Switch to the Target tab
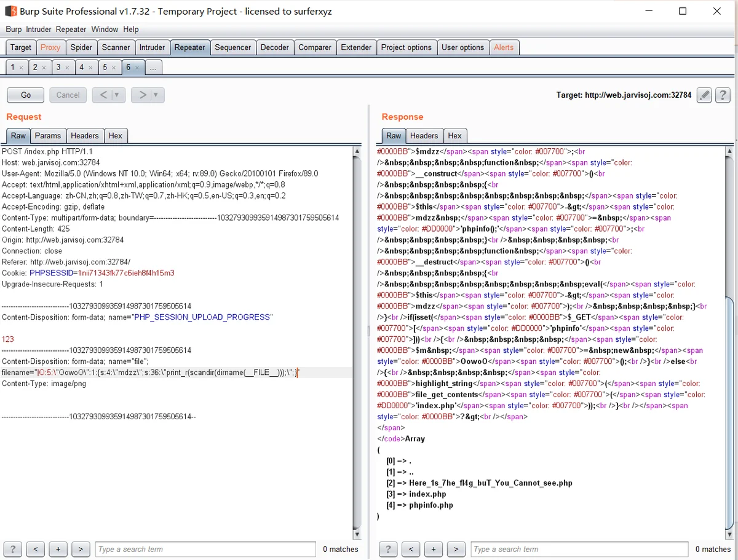This screenshot has width=738, height=560. pyautogui.click(x=21, y=47)
